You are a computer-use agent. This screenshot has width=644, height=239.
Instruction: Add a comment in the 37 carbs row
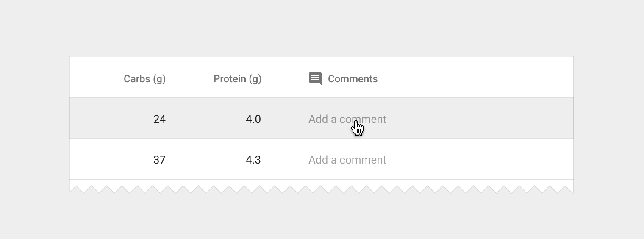pos(347,160)
